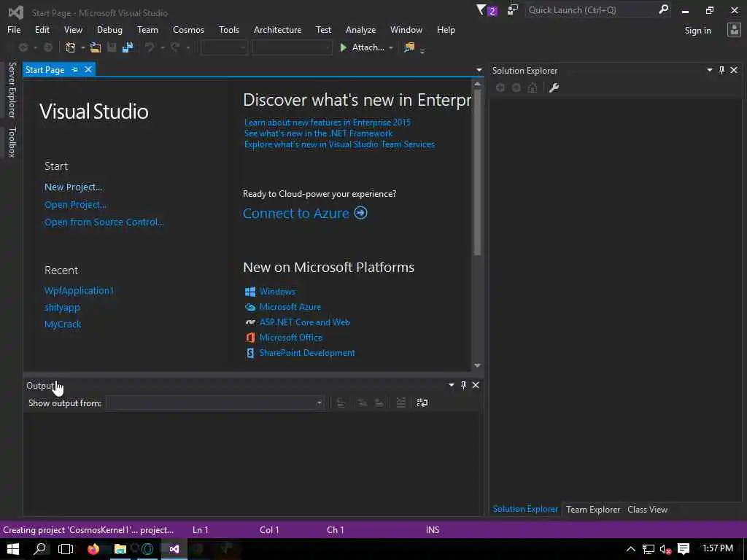Open recent project WpfApplication1
This screenshot has height=560, width=747.
click(x=79, y=290)
